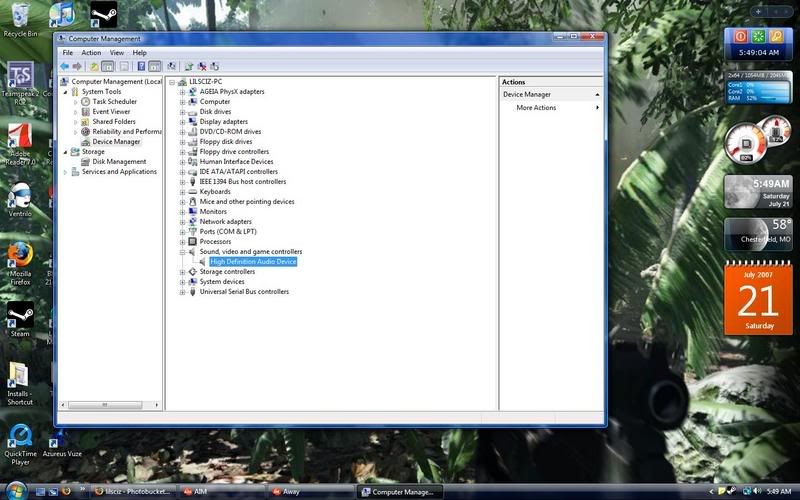Collapse the LILSCIZ-PC root node
The height and width of the screenshot is (500, 800).
pos(172,82)
